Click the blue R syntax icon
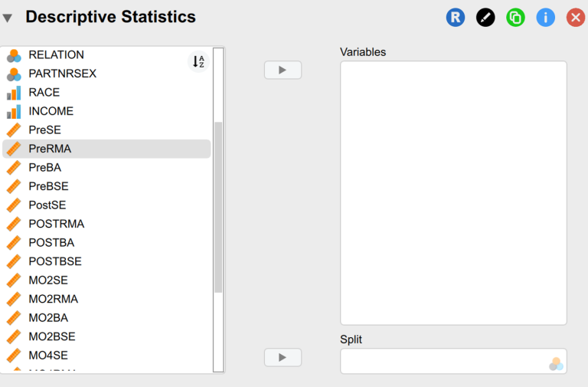This screenshot has width=588, height=387. pos(456,17)
